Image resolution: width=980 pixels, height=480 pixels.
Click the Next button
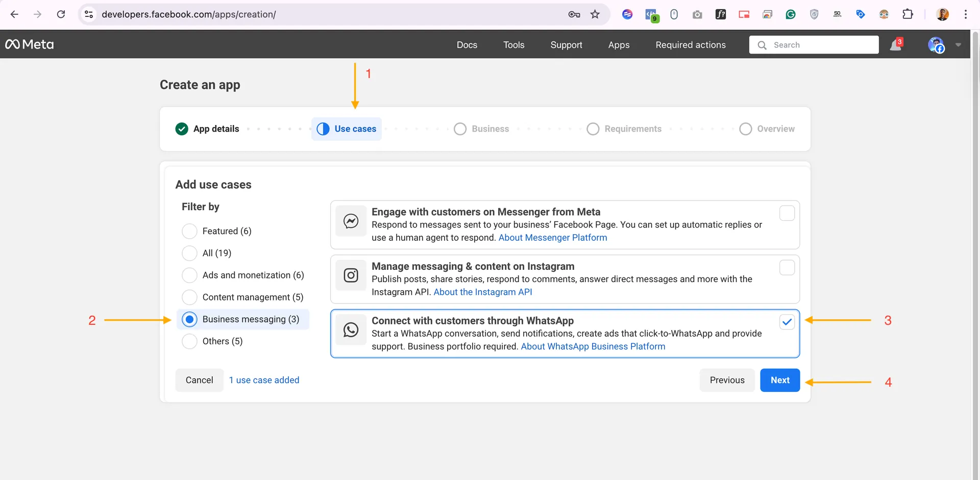780,380
